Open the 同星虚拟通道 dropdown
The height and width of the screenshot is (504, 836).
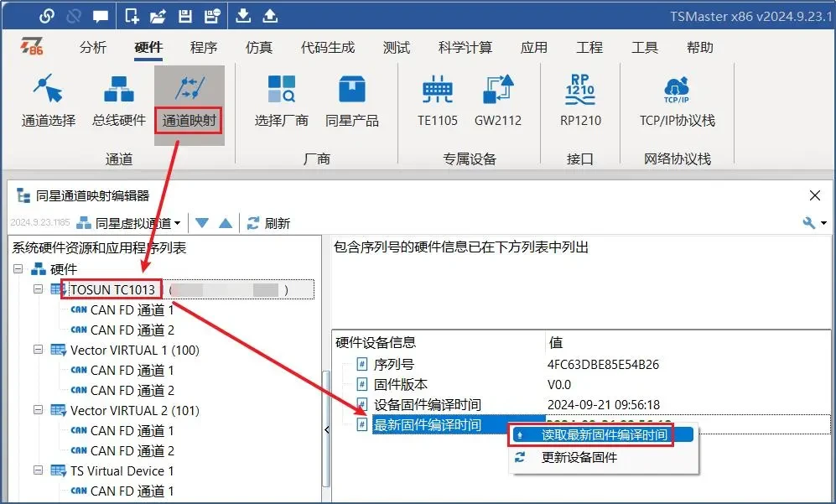pyautogui.click(x=129, y=223)
